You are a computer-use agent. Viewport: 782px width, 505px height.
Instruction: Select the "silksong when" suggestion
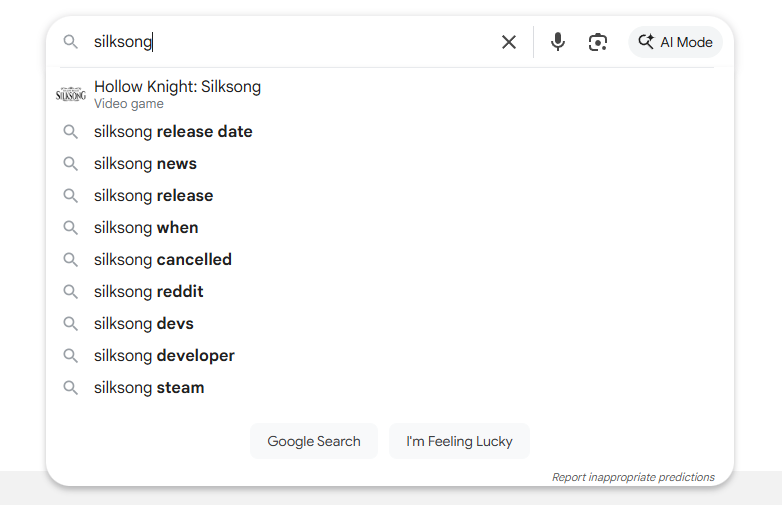[146, 228]
